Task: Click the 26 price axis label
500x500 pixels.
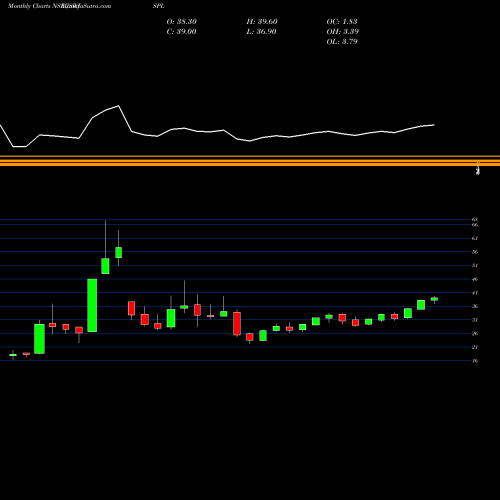Action: 475,334
